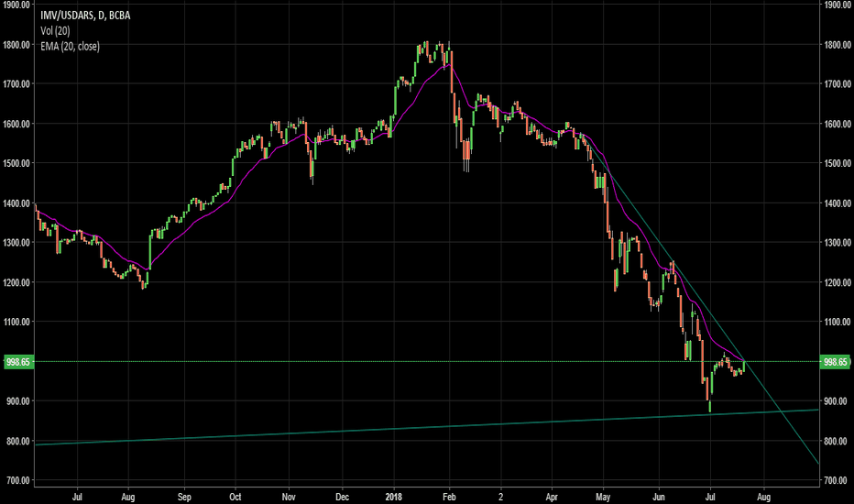Click the 1200.00 label on left price axis
This screenshot has width=854, height=504.
coord(16,282)
